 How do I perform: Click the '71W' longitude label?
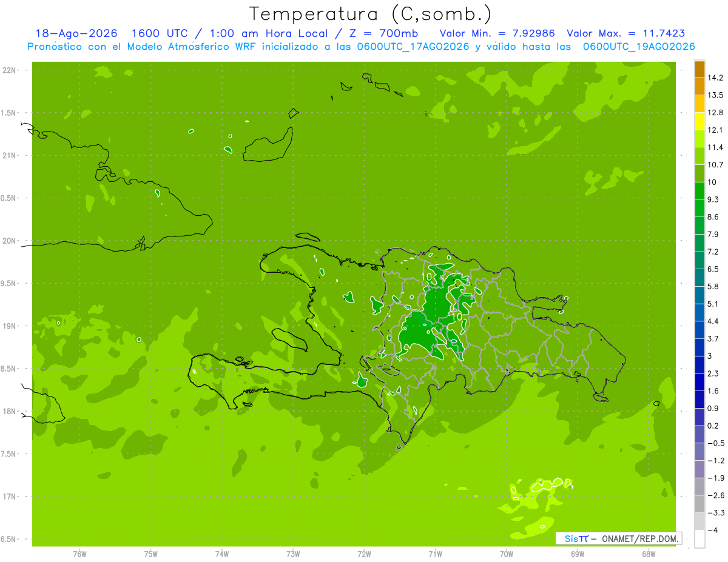coord(435,554)
